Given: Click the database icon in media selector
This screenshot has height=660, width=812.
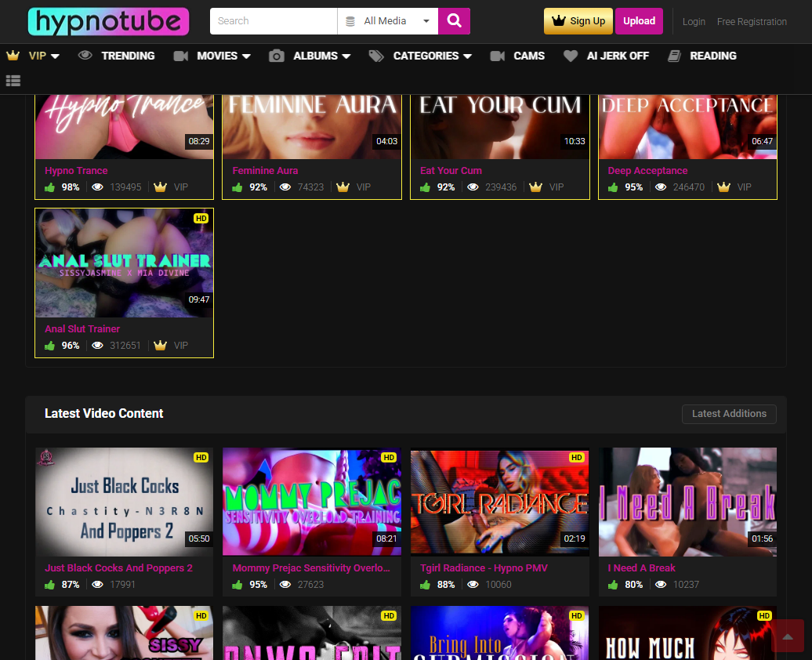Looking at the screenshot, I should click(x=350, y=21).
